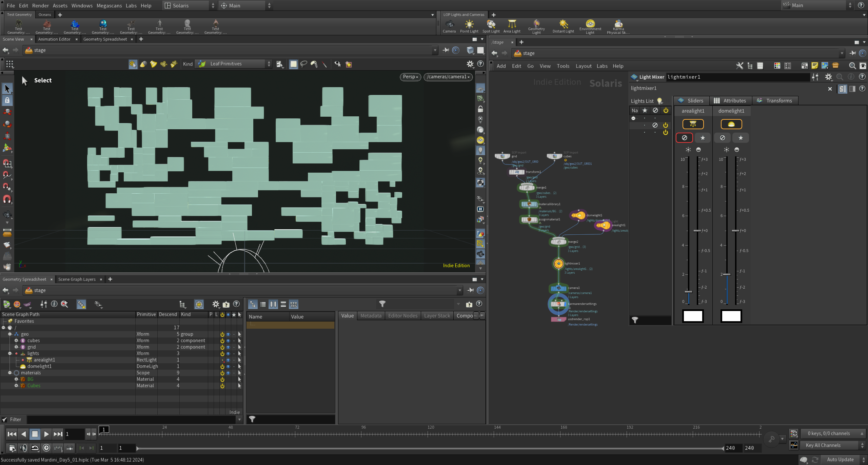Toggle visibility eye for domelight1 prim
The image size is (868, 465).
point(228,366)
